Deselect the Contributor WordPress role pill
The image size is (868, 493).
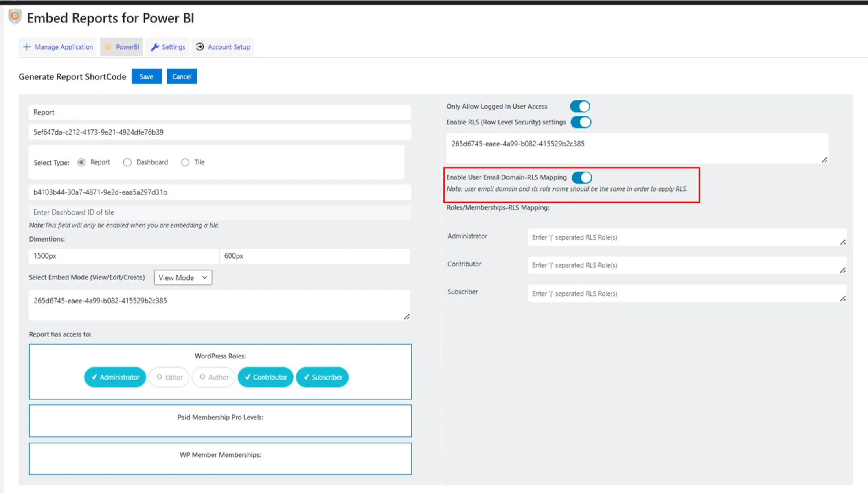coord(265,377)
